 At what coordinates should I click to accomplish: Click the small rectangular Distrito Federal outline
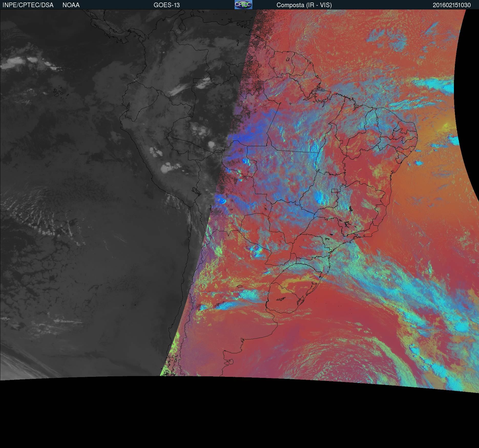[x=334, y=190]
